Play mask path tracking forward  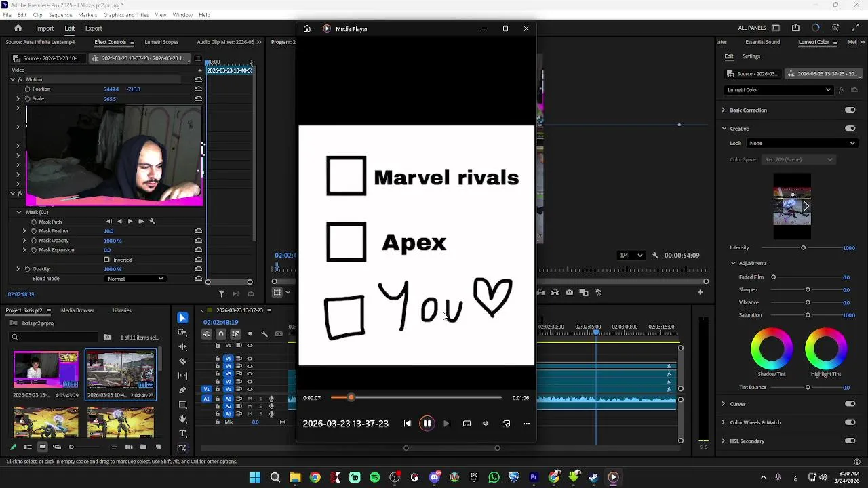tap(130, 222)
